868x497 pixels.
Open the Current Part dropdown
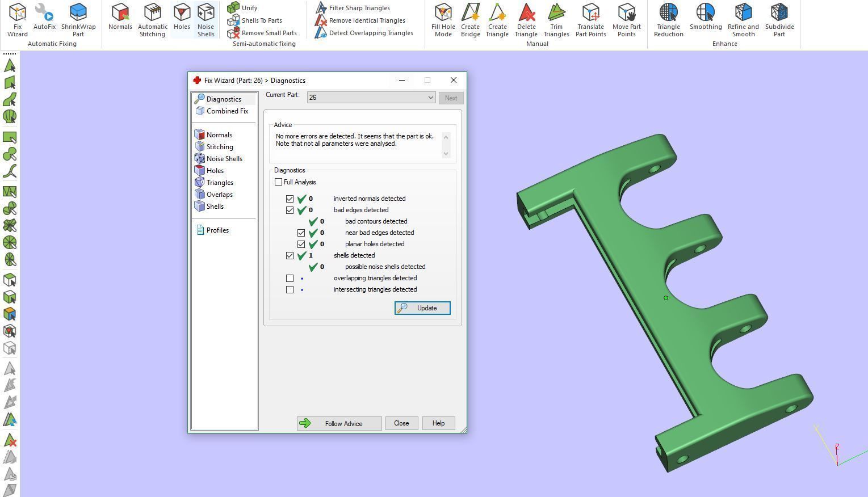371,98
